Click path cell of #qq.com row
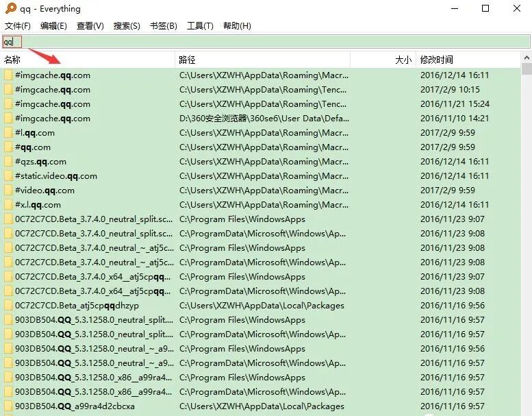Image resolution: width=532 pixels, height=416 pixels. [264, 147]
